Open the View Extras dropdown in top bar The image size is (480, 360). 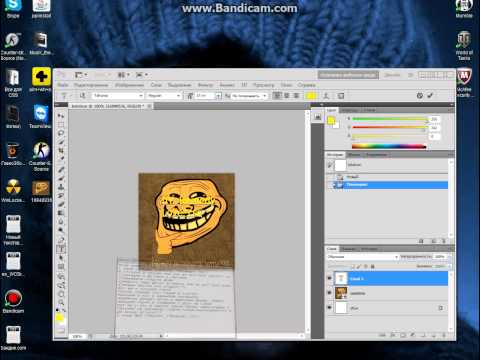tap(81, 75)
